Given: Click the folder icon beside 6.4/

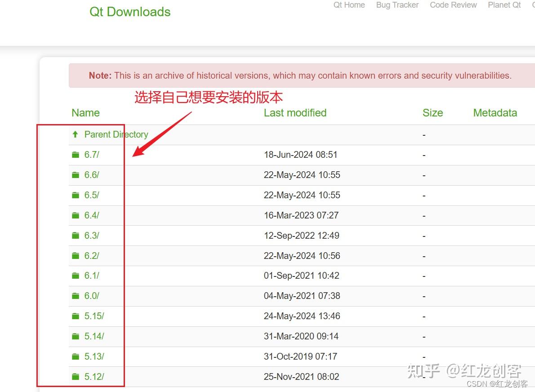Looking at the screenshot, I should pyautogui.click(x=75, y=215).
